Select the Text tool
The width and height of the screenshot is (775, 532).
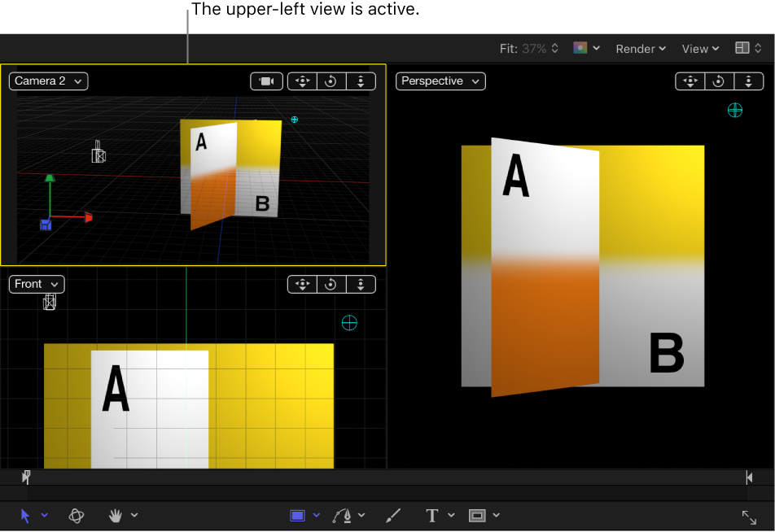click(431, 515)
